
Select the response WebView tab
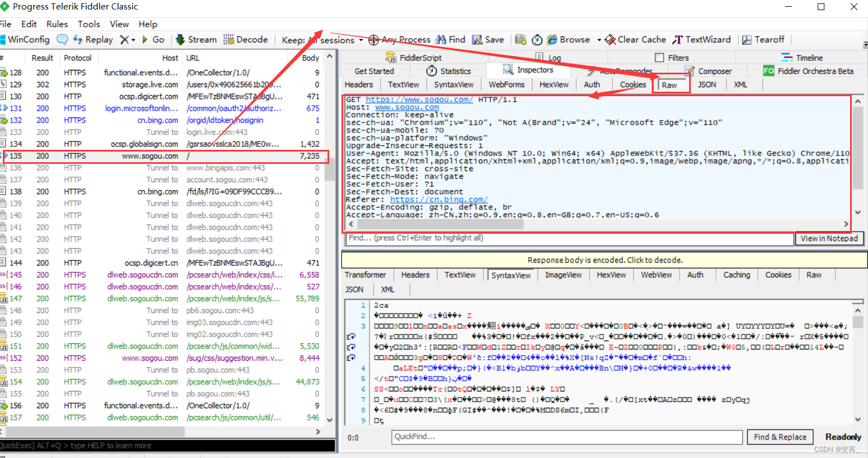pyautogui.click(x=656, y=275)
